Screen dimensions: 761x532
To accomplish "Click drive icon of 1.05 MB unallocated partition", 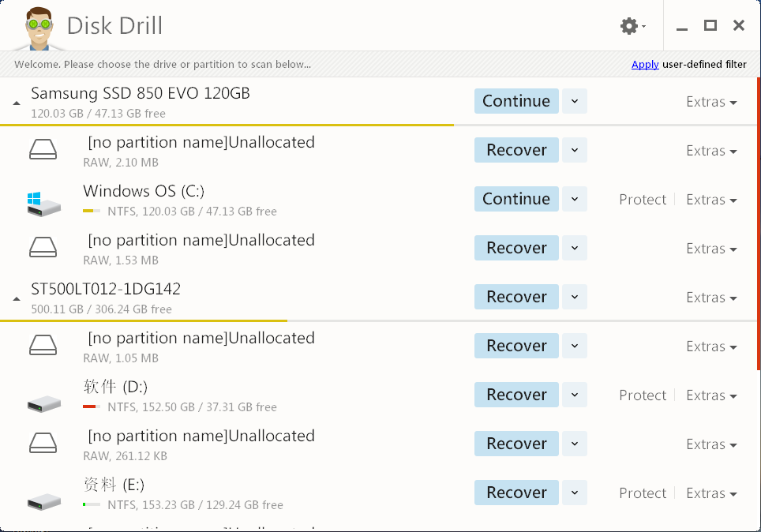I will point(43,345).
